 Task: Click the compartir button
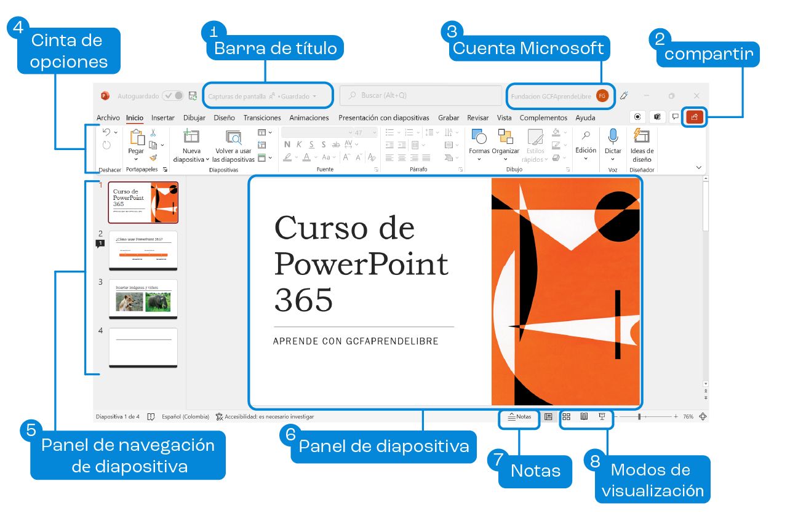[x=693, y=117]
